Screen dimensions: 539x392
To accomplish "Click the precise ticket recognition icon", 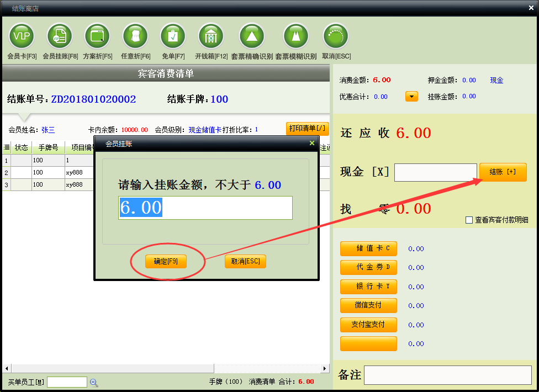I will point(251,36).
